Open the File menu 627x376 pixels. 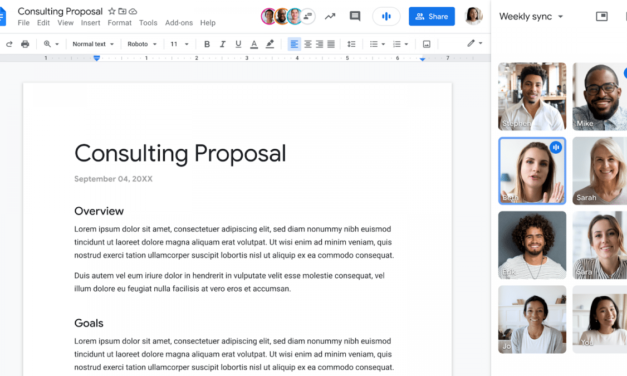pos(24,23)
